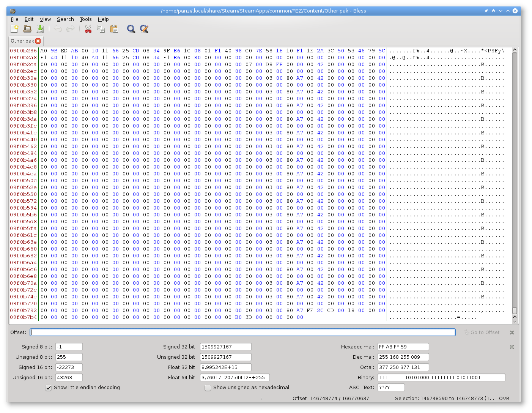Click the Undo arrow icon
The width and height of the screenshot is (532, 413).
coord(57,28)
